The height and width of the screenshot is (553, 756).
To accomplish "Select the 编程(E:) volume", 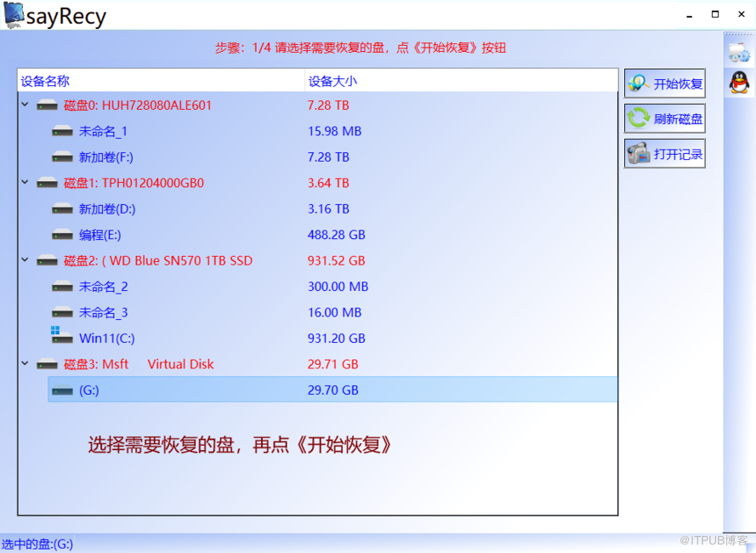I will click(99, 235).
